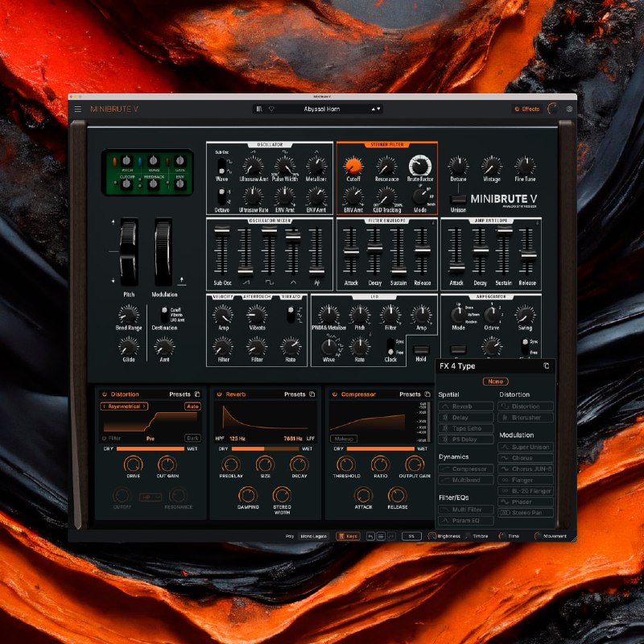Select Reverb in FX 4 Type list
This screenshot has height=644, width=644.
pyautogui.click(x=466, y=407)
